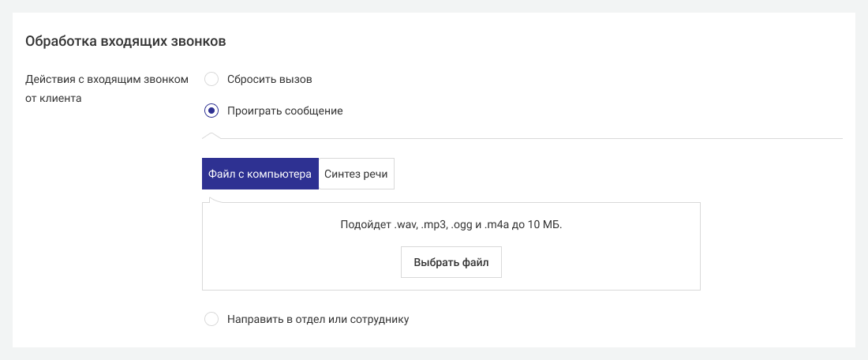Click the horizontal divider above the tabs
This screenshot has width=868, height=360.
pos(552,138)
